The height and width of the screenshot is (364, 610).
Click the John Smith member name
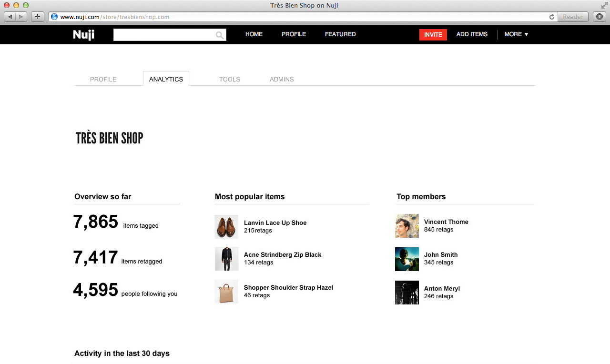click(441, 254)
